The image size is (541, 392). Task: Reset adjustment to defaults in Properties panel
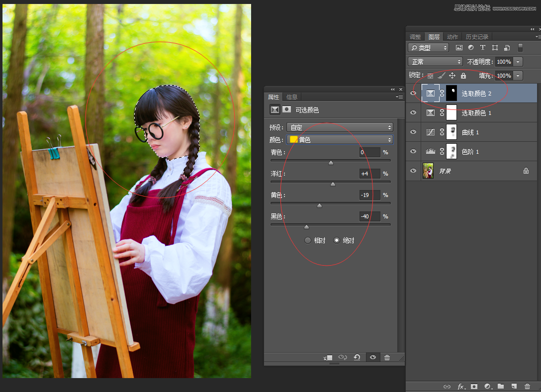tap(357, 357)
